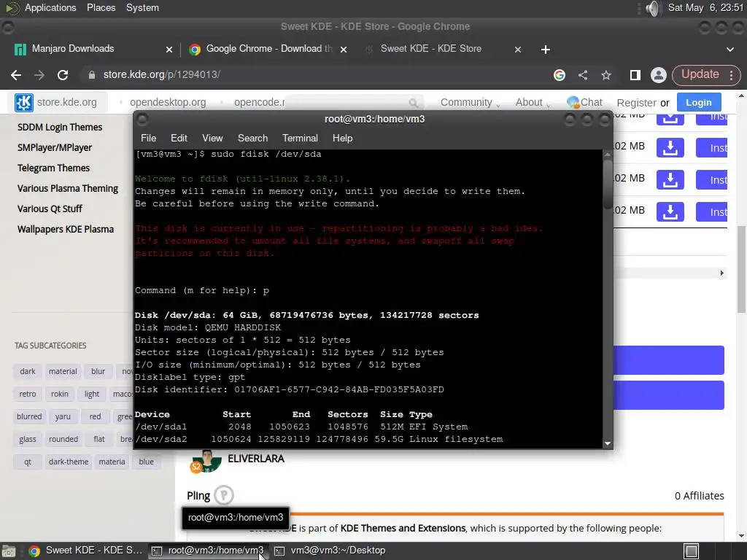This screenshot has width=747, height=560.
Task: Open terminal Search menu
Action: [x=252, y=138]
